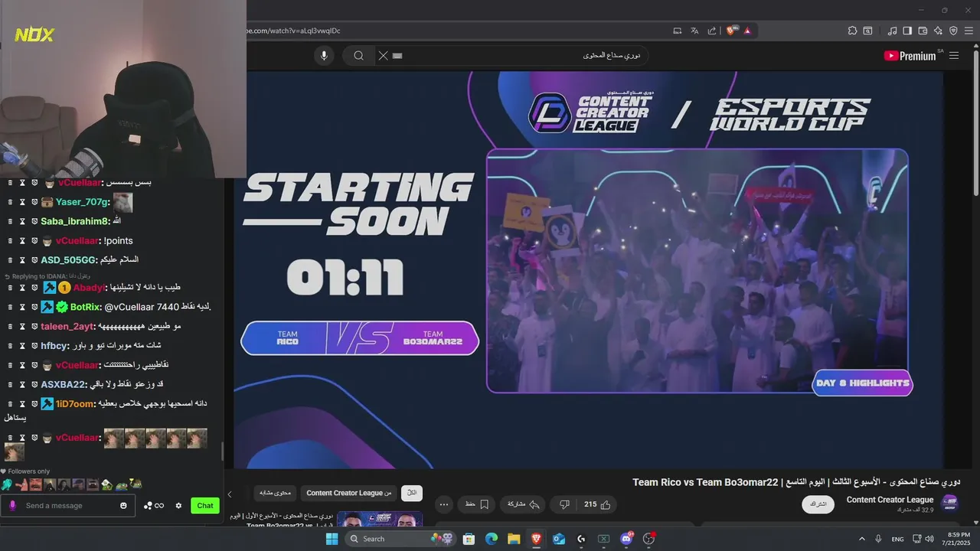980x551 pixels.
Task: Click username ASXBA22 in chat
Action: tap(63, 384)
